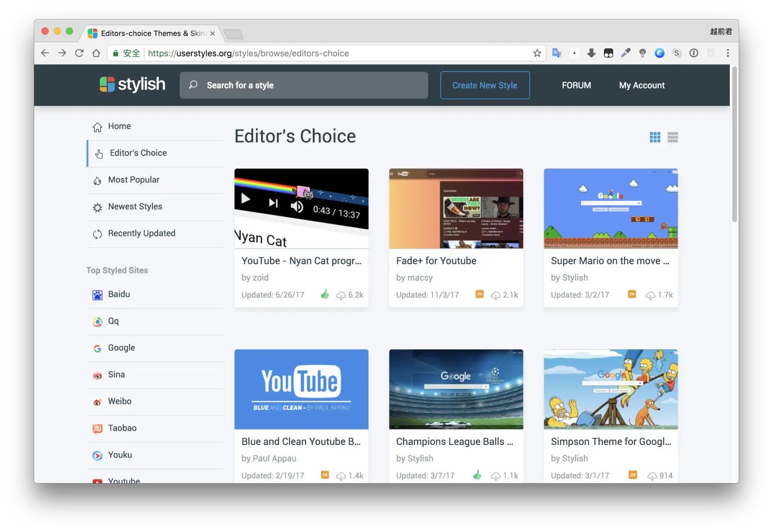773x532 pixels.
Task: Click the info circle extension icon
Action: [x=694, y=53]
